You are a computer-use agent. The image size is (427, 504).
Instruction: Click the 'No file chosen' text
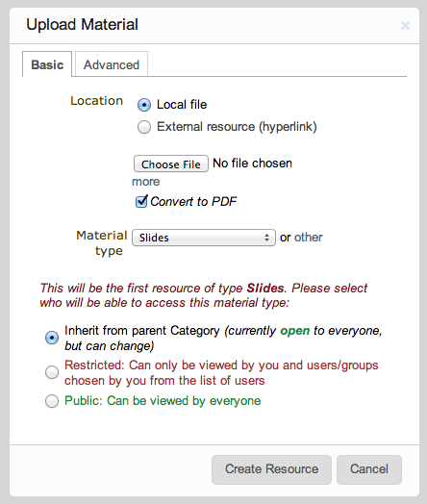point(253,164)
